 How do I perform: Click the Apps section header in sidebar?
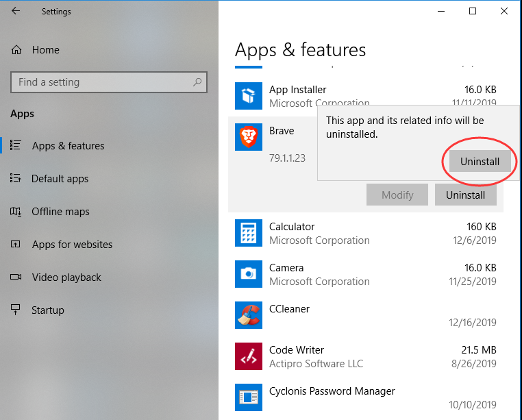[x=22, y=114]
